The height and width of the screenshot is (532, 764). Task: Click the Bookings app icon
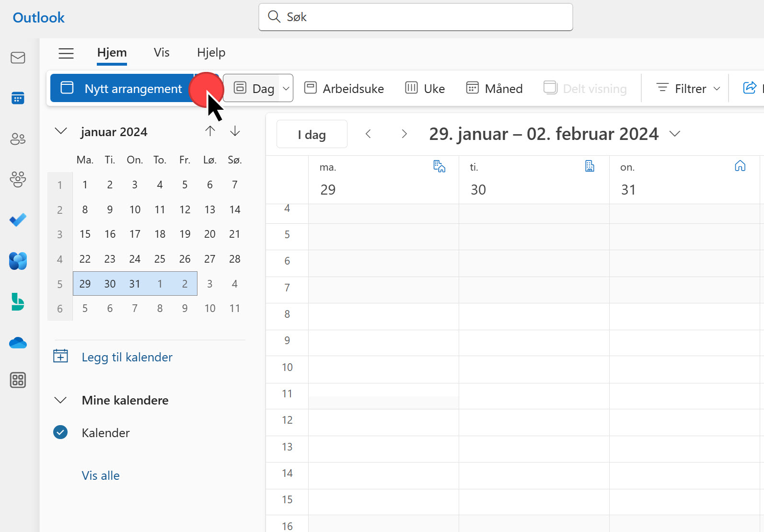18,302
